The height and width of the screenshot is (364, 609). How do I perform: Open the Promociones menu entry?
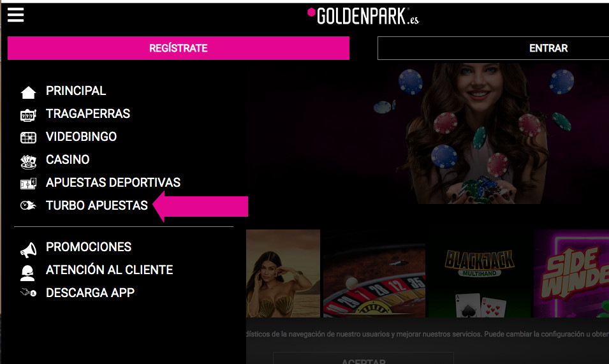89,247
